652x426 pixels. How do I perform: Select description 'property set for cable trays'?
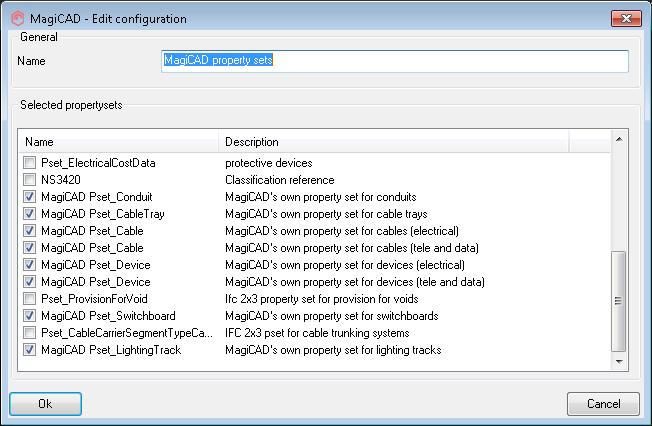tap(326, 214)
